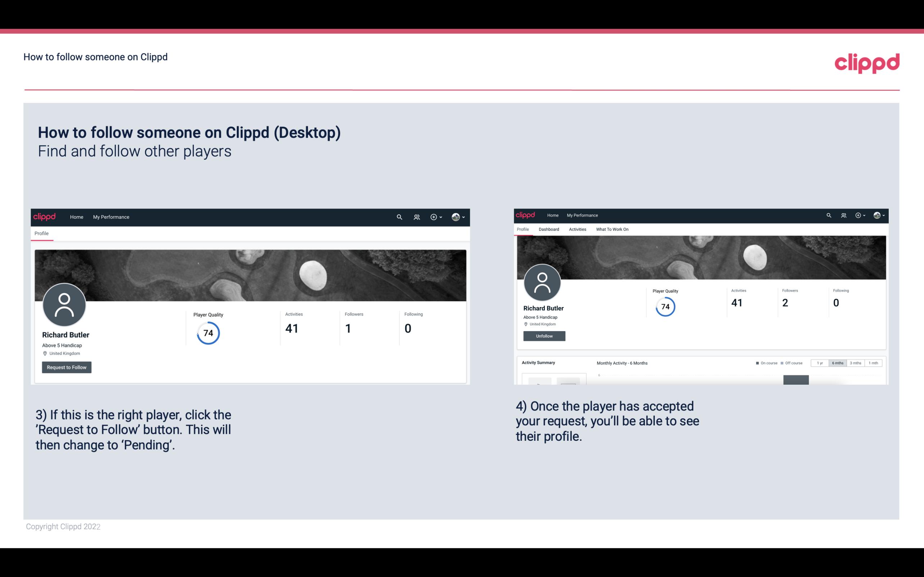Select the 'Profile' tab on left screen

(41, 233)
